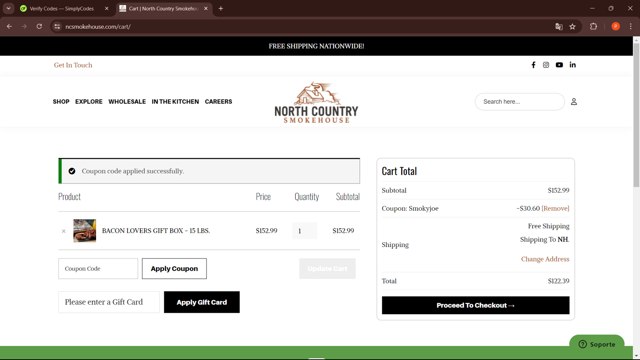Image resolution: width=640 pixels, height=360 pixels.
Task: Open a new browser tab
Action: [220, 8]
